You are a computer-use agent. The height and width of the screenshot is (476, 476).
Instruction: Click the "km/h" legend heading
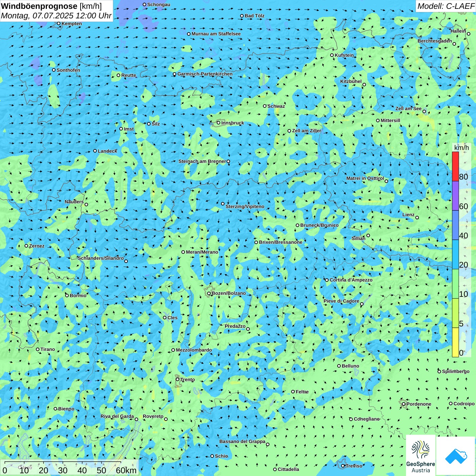(461, 148)
